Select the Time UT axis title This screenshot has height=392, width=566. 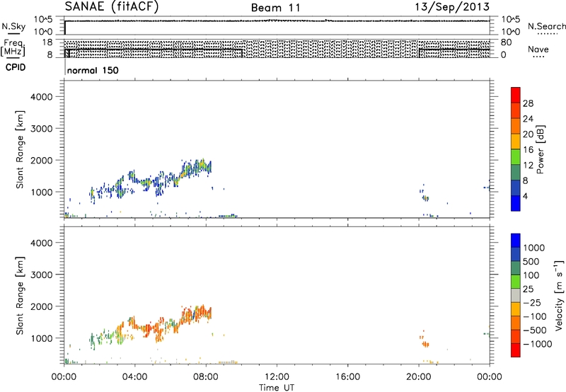[277, 388]
